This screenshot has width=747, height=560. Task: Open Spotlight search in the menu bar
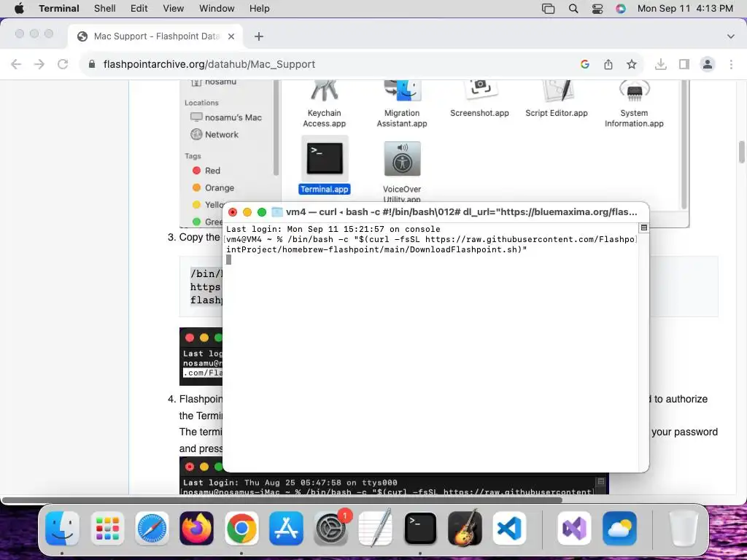point(573,9)
